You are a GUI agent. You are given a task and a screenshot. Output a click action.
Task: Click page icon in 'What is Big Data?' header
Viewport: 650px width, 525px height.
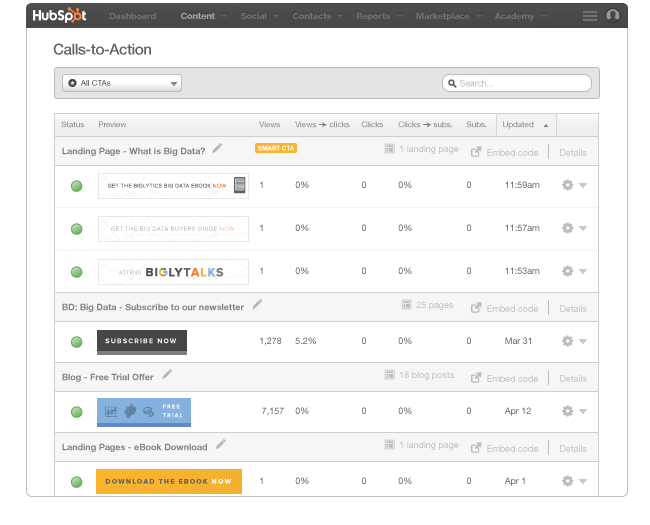pyautogui.click(x=390, y=148)
